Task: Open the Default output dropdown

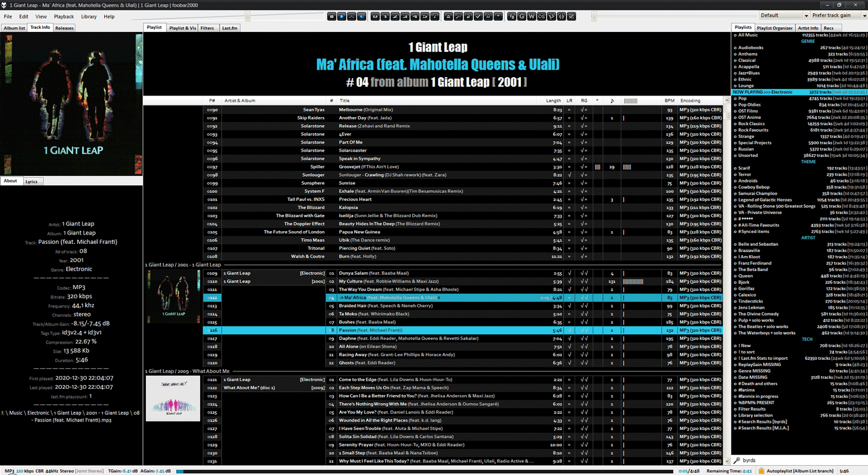Action: [784, 16]
